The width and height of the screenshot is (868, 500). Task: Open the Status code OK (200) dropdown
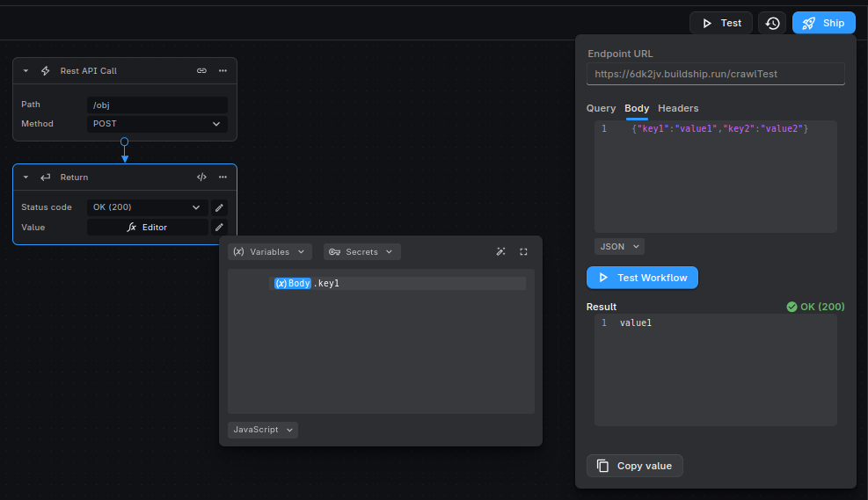[147, 207]
